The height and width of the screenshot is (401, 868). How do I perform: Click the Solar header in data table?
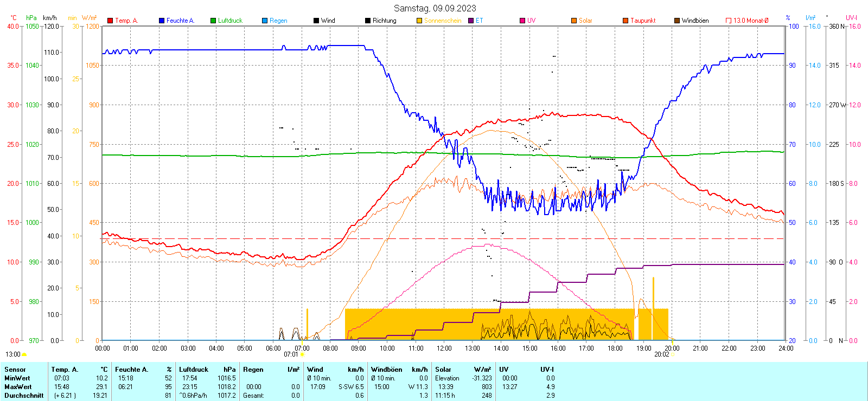pyautogui.click(x=443, y=370)
